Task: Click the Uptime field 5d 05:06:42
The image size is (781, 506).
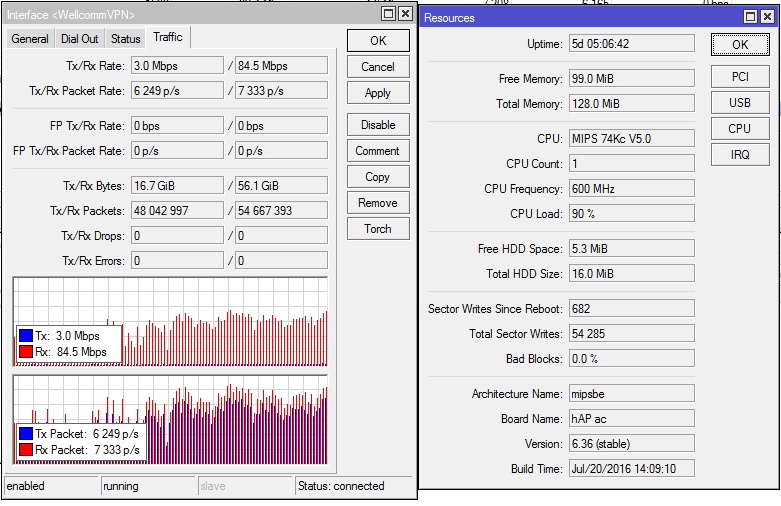Action: (x=632, y=43)
